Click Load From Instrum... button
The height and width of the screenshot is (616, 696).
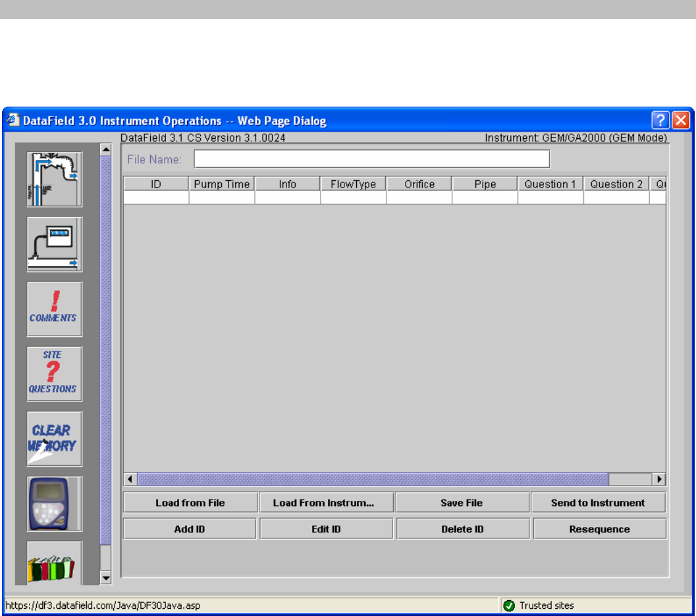pos(326,502)
